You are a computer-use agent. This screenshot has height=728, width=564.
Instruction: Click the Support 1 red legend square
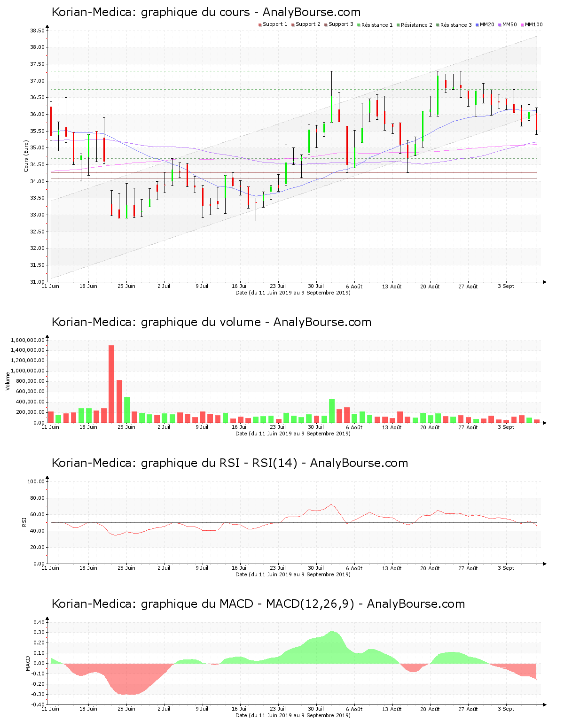pyautogui.click(x=260, y=25)
